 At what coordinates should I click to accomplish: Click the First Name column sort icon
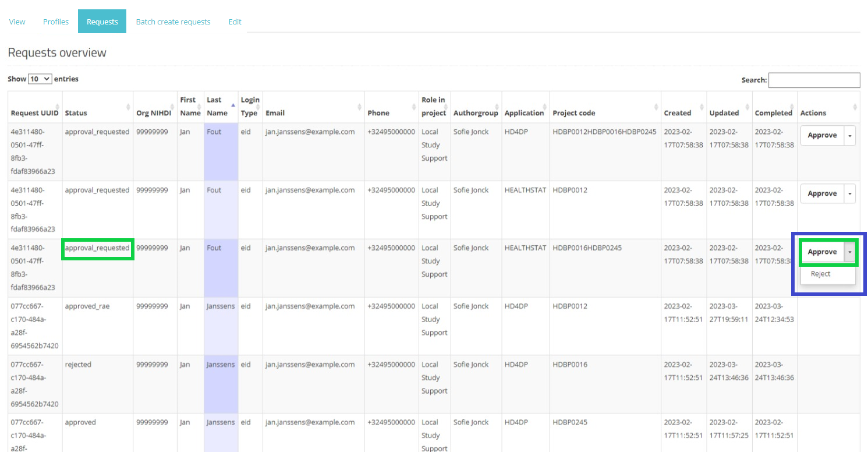click(x=199, y=107)
